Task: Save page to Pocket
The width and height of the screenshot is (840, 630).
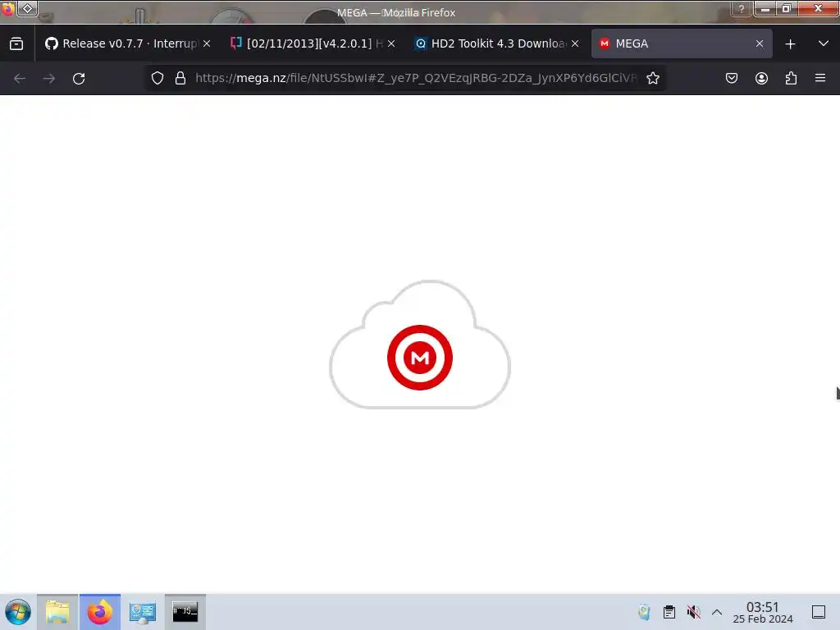Action: [732, 78]
